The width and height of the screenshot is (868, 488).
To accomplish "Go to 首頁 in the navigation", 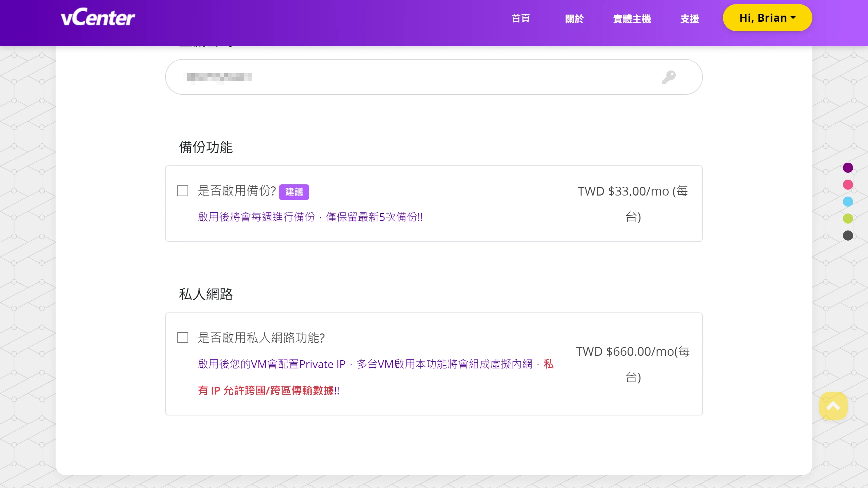I will (x=520, y=18).
